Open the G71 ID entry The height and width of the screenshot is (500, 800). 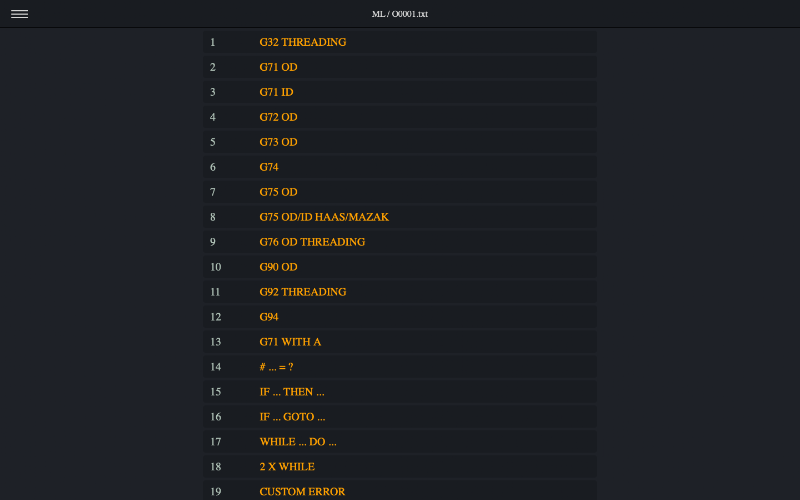click(x=276, y=92)
